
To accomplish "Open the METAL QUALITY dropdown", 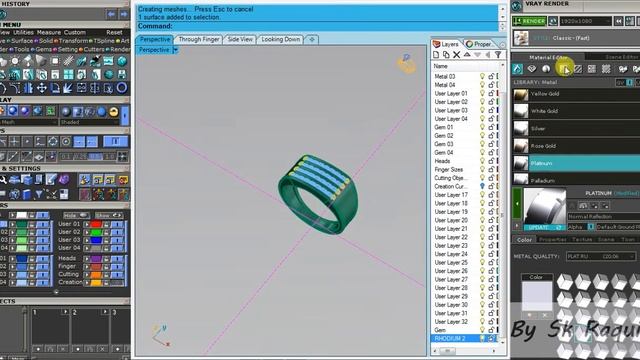I will [601, 256].
